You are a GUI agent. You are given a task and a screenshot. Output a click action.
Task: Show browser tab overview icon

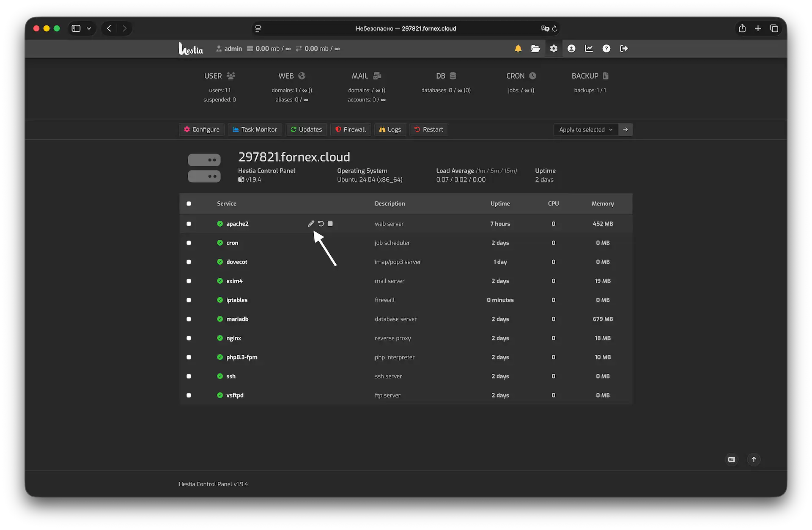click(x=774, y=28)
